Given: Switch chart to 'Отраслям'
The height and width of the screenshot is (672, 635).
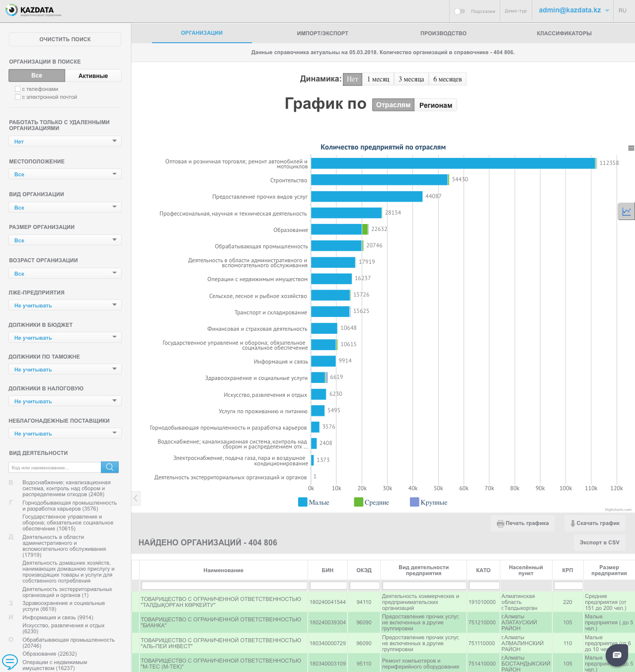Looking at the screenshot, I should [x=393, y=105].
